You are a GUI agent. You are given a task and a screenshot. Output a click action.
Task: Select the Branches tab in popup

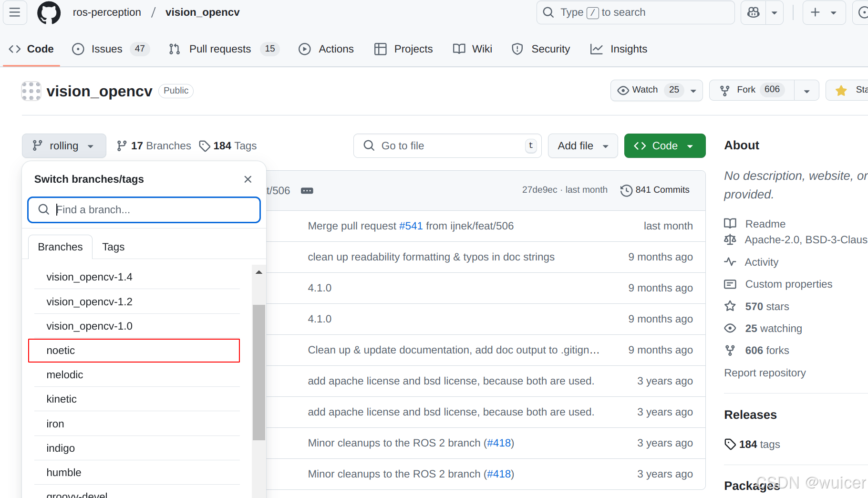[x=60, y=247]
